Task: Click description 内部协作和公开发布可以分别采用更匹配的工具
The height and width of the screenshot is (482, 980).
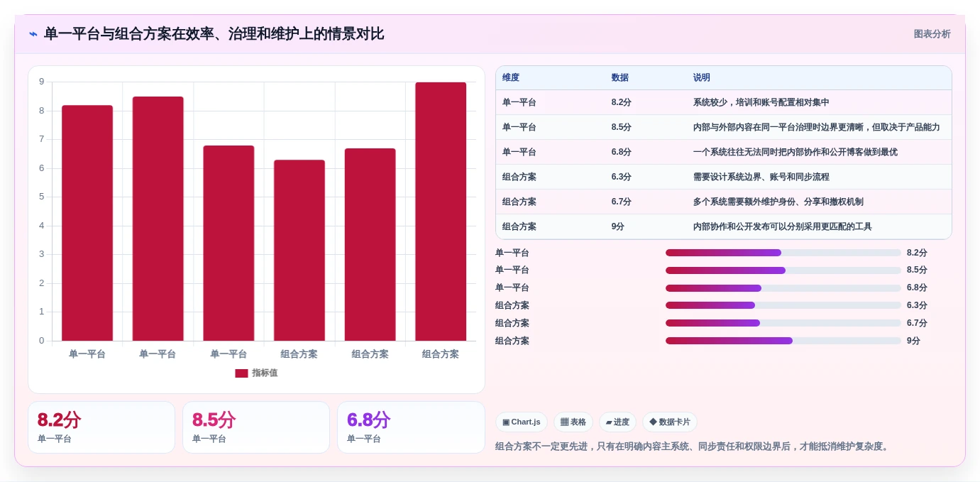Action: pos(783,227)
